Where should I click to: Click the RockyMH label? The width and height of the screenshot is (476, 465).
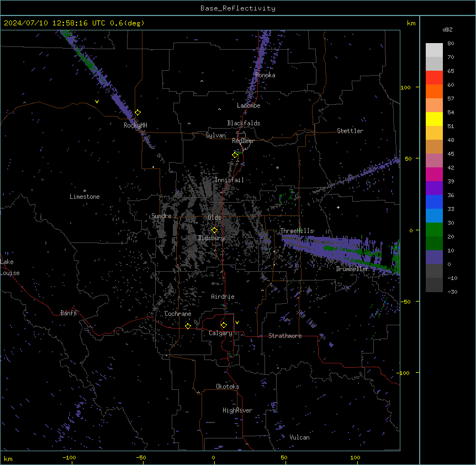[135, 125]
